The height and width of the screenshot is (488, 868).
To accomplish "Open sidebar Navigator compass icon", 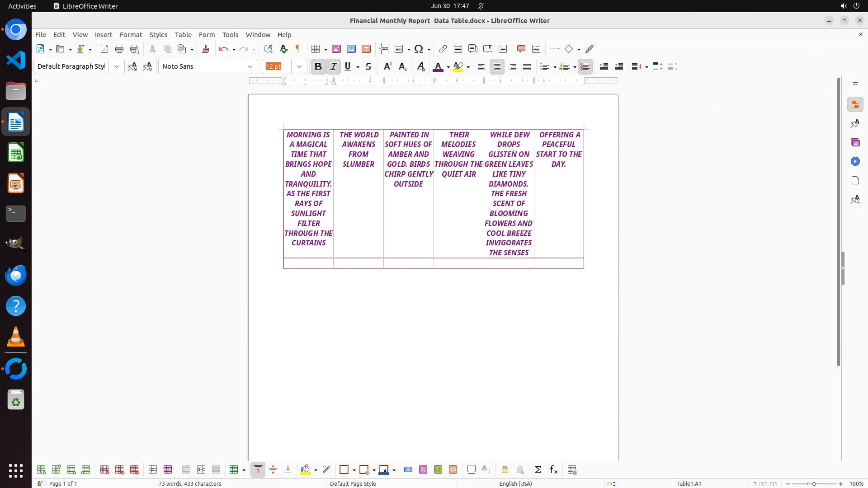I will [x=855, y=161].
